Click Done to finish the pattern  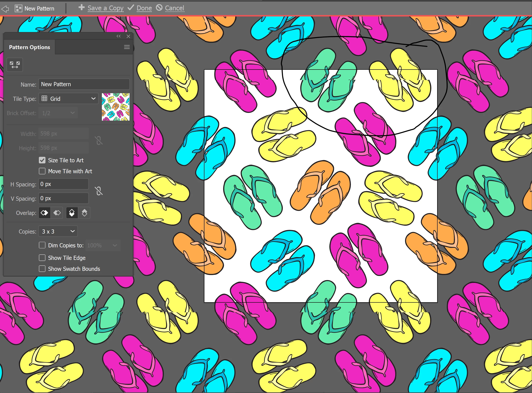pos(144,8)
